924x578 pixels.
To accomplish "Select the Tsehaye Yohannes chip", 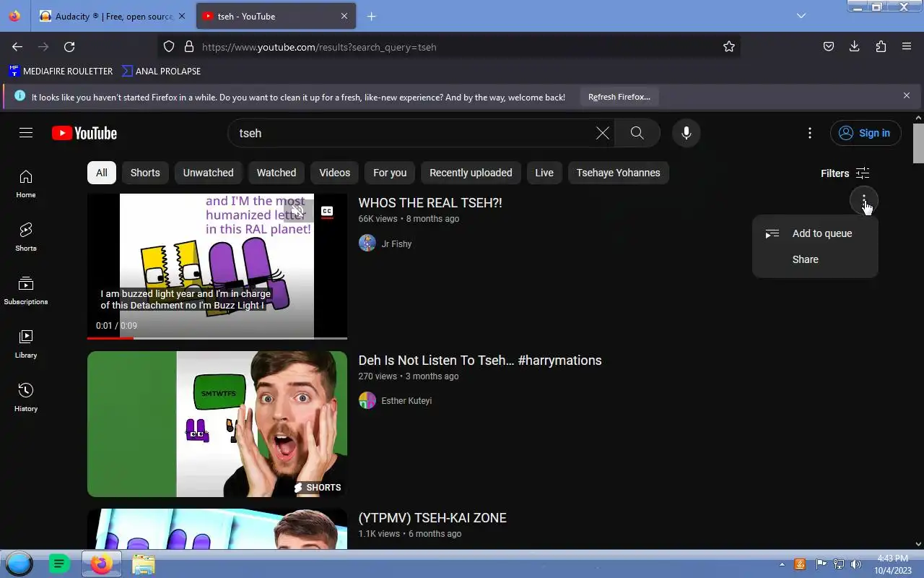I will click(x=618, y=173).
